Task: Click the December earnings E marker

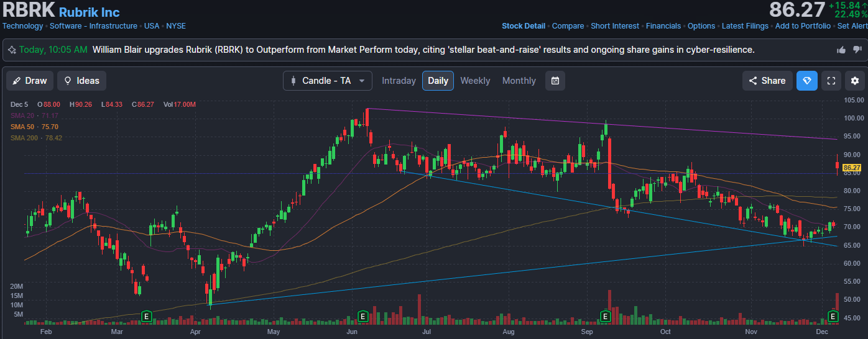Action: click(x=833, y=317)
